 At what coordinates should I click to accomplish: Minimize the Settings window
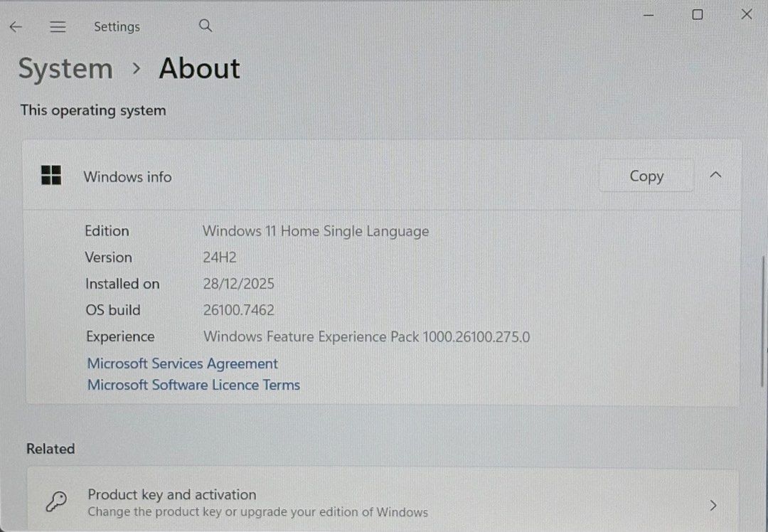pyautogui.click(x=649, y=15)
